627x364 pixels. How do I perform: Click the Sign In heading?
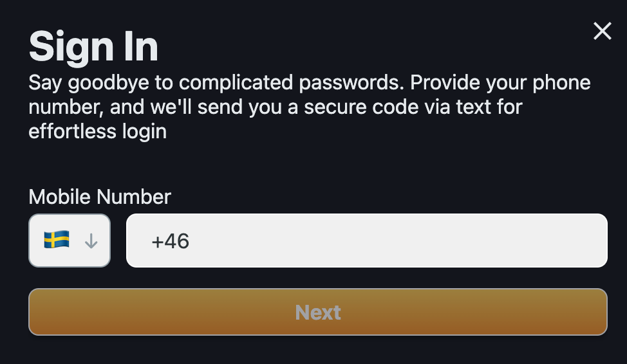pyautogui.click(x=93, y=47)
